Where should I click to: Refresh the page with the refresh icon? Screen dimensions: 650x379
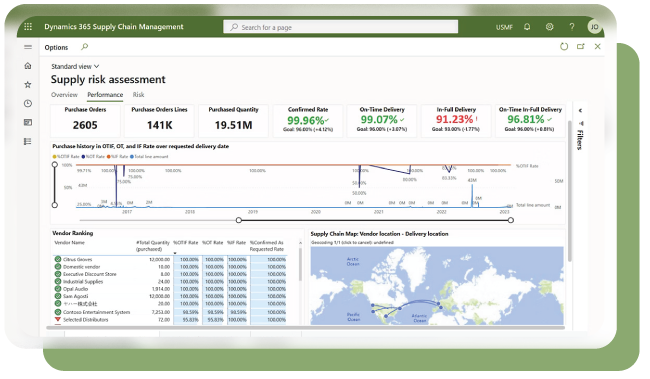(x=564, y=46)
